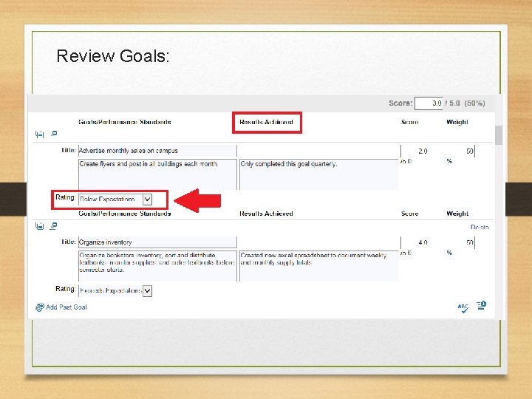Image resolution: width=532 pixels, height=399 pixels.
Task: Click the add-item list icon beside spell check
Action: coord(481,305)
